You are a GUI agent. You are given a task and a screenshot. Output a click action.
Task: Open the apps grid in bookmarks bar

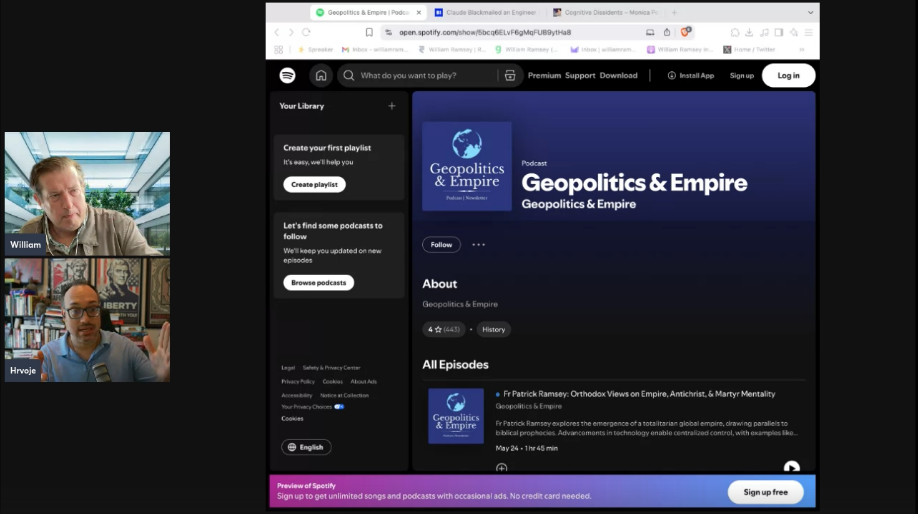(279, 50)
